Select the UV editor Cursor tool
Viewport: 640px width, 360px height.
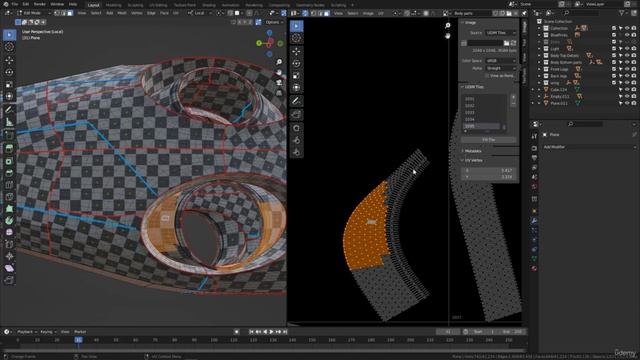click(297, 38)
